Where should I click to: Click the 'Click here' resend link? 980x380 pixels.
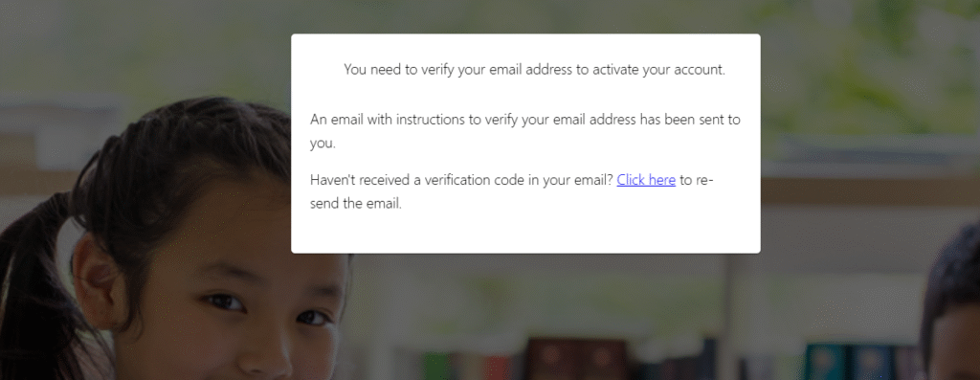(x=646, y=180)
